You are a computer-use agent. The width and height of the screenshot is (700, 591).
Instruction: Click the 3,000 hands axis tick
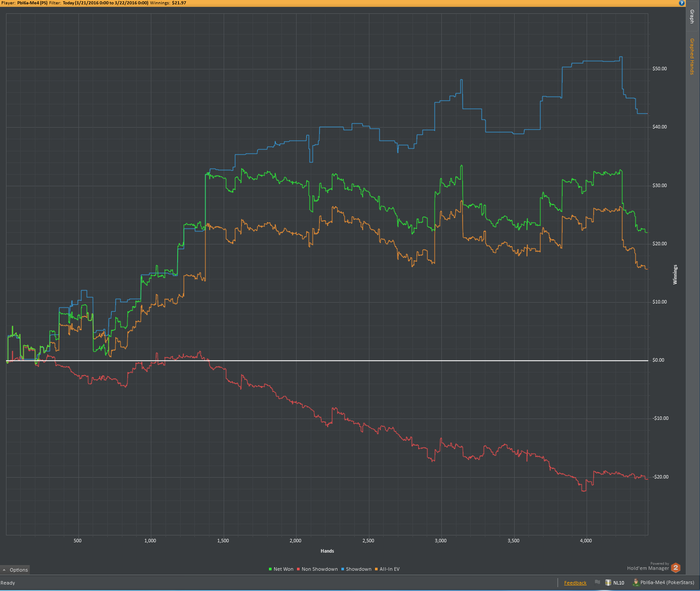[441, 541]
